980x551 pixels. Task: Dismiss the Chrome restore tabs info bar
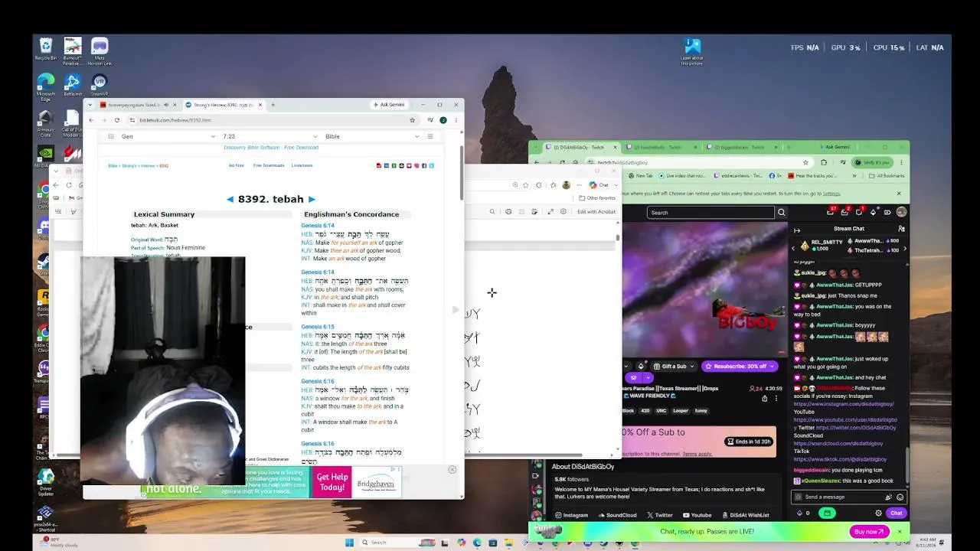pos(899,194)
